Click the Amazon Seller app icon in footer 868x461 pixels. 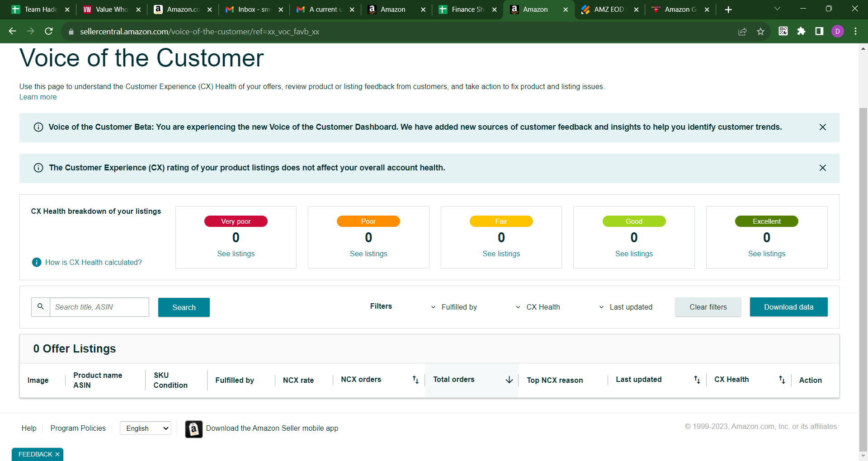[194, 429]
